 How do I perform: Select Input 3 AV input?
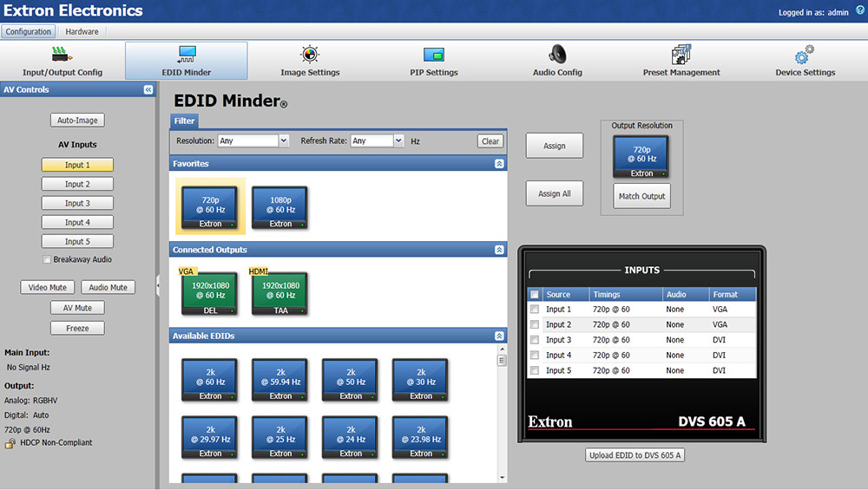coord(77,203)
